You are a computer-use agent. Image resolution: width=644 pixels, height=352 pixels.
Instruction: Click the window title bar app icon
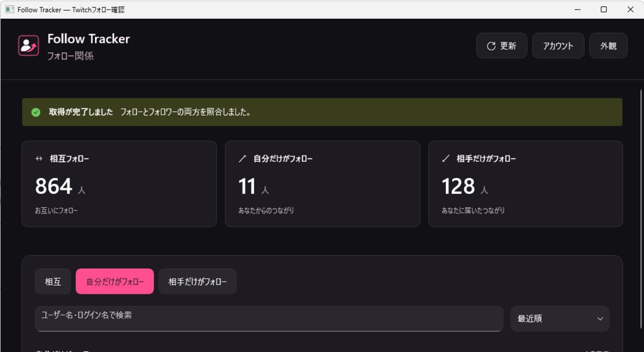pos(9,9)
